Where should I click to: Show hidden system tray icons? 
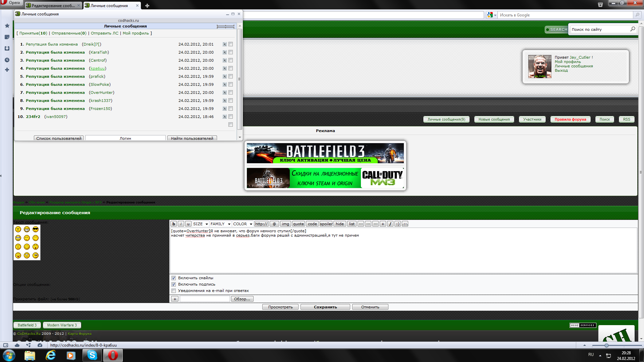tap(600, 355)
